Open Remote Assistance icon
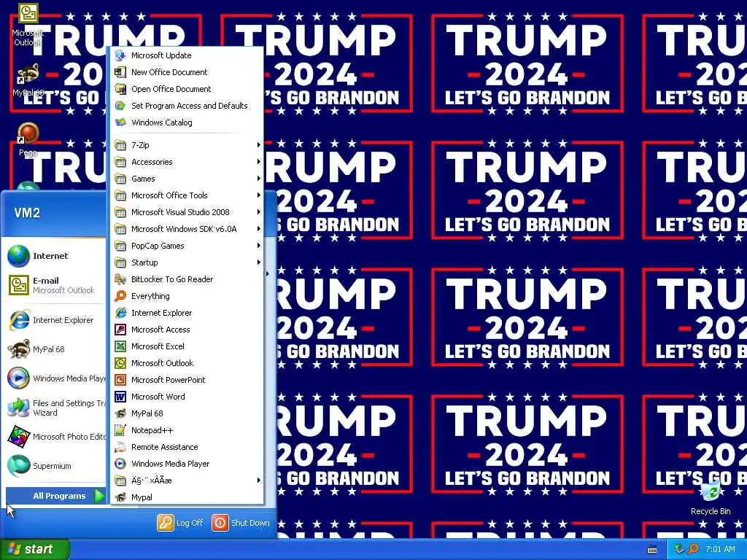This screenshot has width=747, height=560. click(x=120, y=447)
